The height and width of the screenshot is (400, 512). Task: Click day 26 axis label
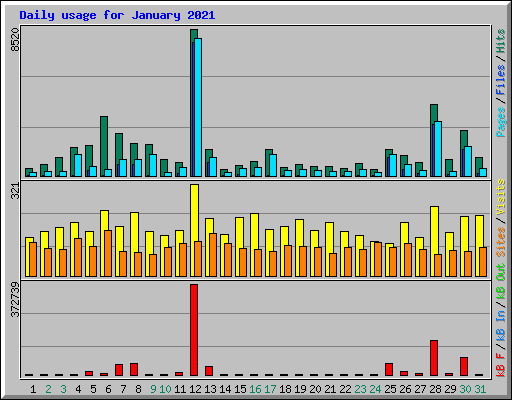[x=405, y=389]
